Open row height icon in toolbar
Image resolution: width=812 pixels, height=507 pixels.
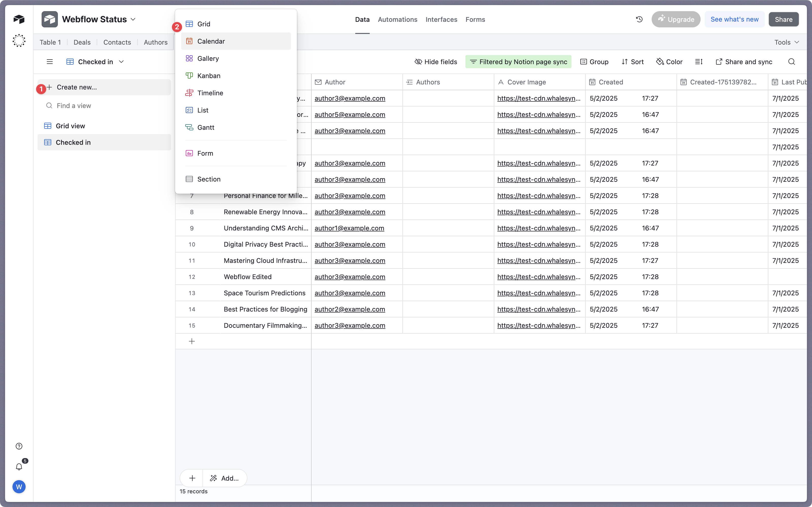699,62
